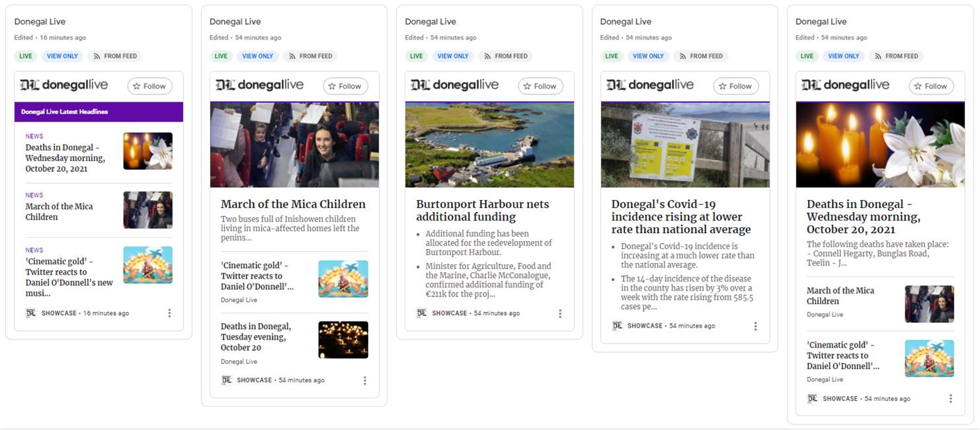Screen dimensions: 980x430
Task: Click the Burtonport harbour aerial photo
Action: tap(489, 145)
